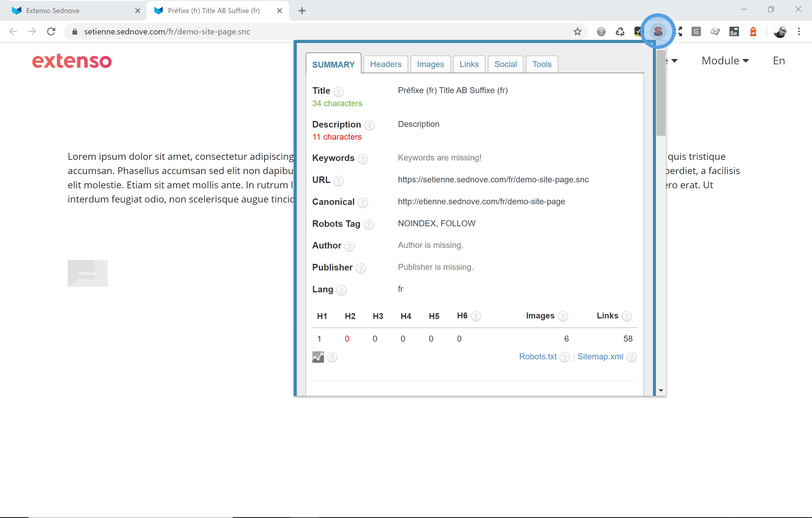Click help icon next to Canonical
812x518 pixels.
point(362,203)
